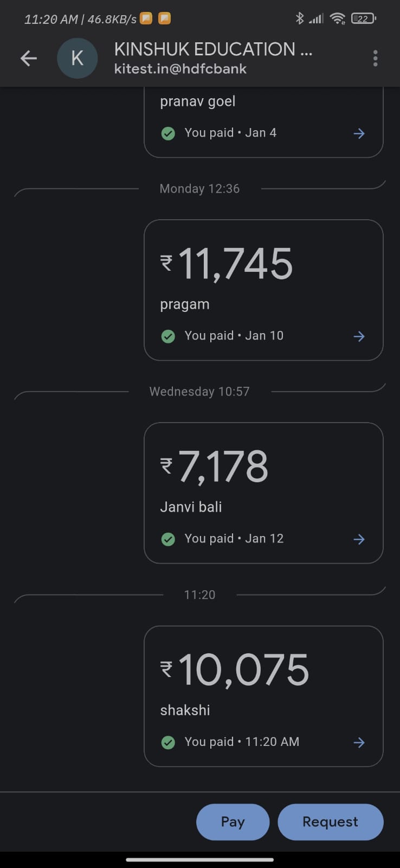Tap the kitest.in@hdfcbank UPI ID
This screenshot has height=868, width=400.
pyautogui.click(x=180, y=69)
